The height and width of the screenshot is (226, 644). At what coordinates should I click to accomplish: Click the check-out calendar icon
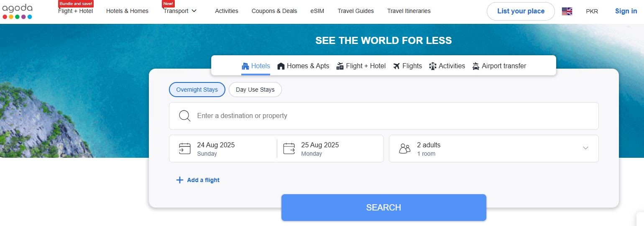coord(289,149)
